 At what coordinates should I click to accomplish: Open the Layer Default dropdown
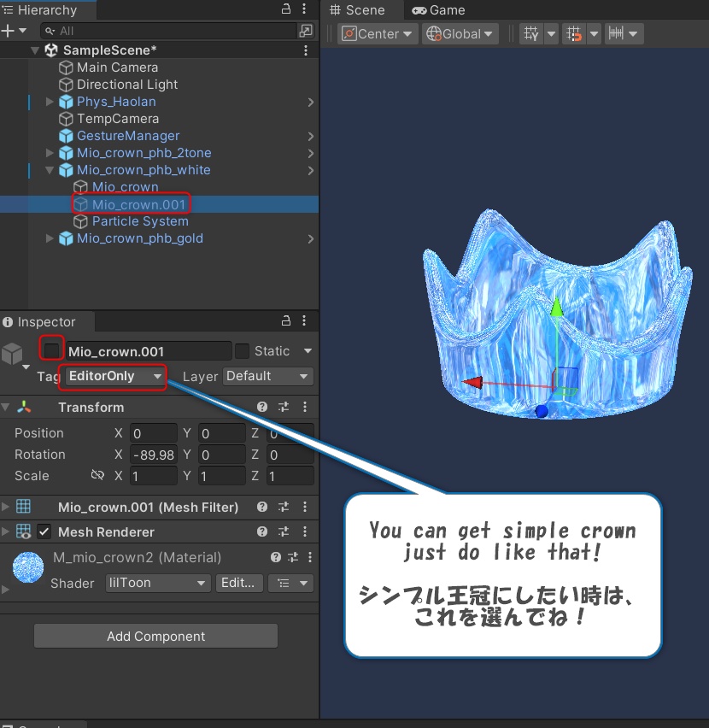pyautogui.click(x=268, y=376)
